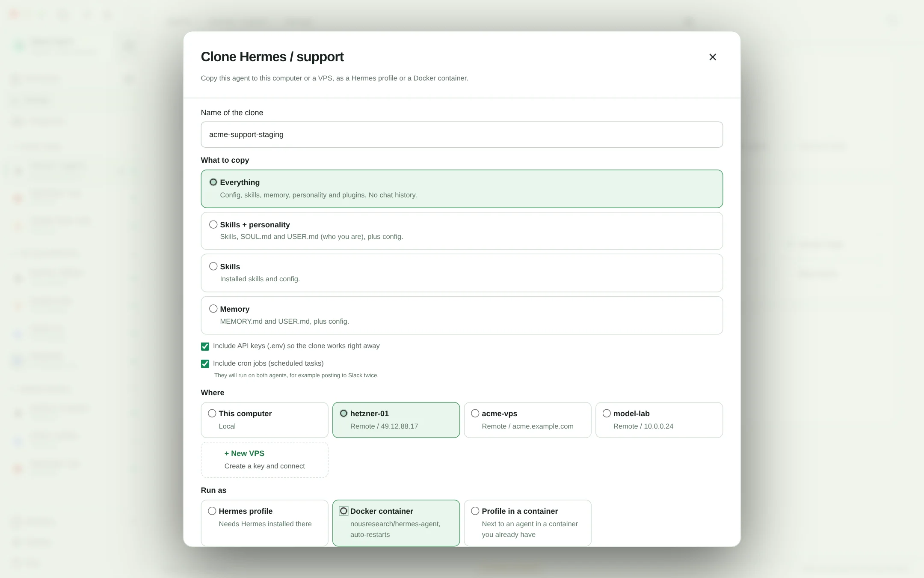924x578 pixels.
Task: Run as Docker container
Action: point(396,523)
